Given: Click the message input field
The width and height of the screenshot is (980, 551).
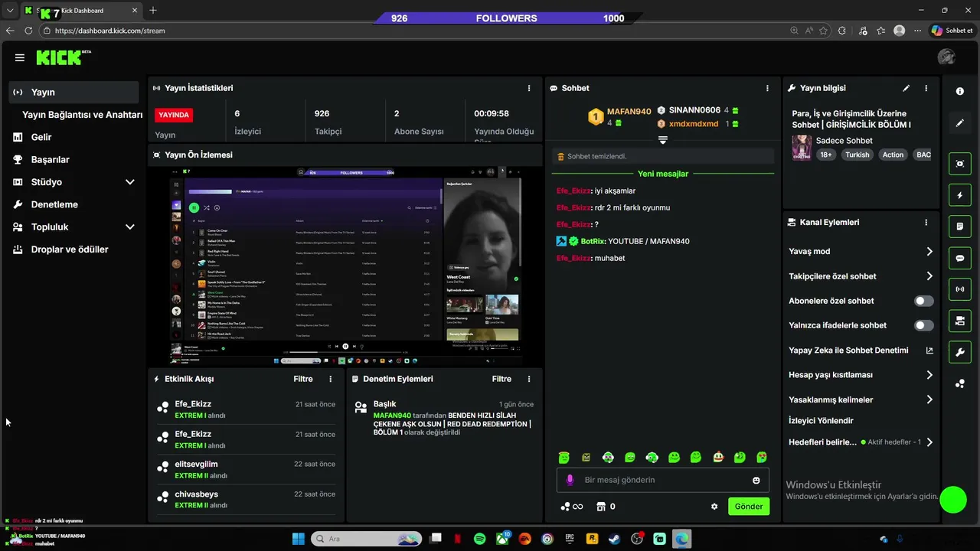Looking at the screenshot, I should (663, 480).
